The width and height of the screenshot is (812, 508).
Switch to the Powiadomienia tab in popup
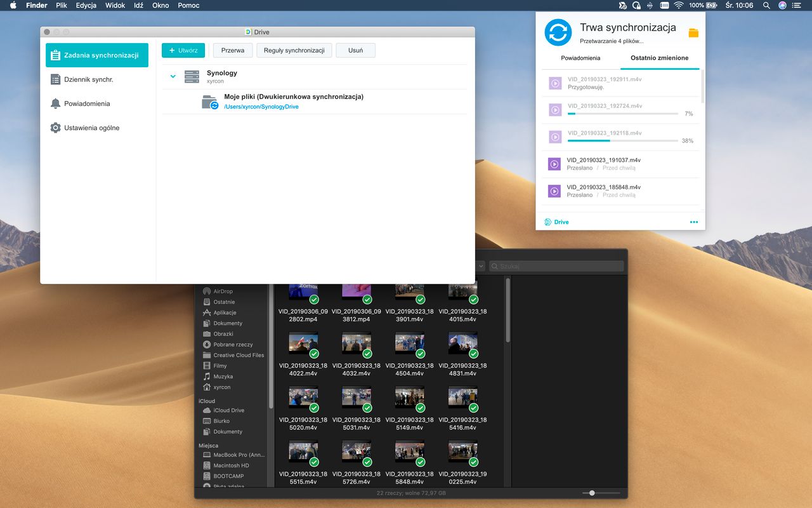[580, 58]
